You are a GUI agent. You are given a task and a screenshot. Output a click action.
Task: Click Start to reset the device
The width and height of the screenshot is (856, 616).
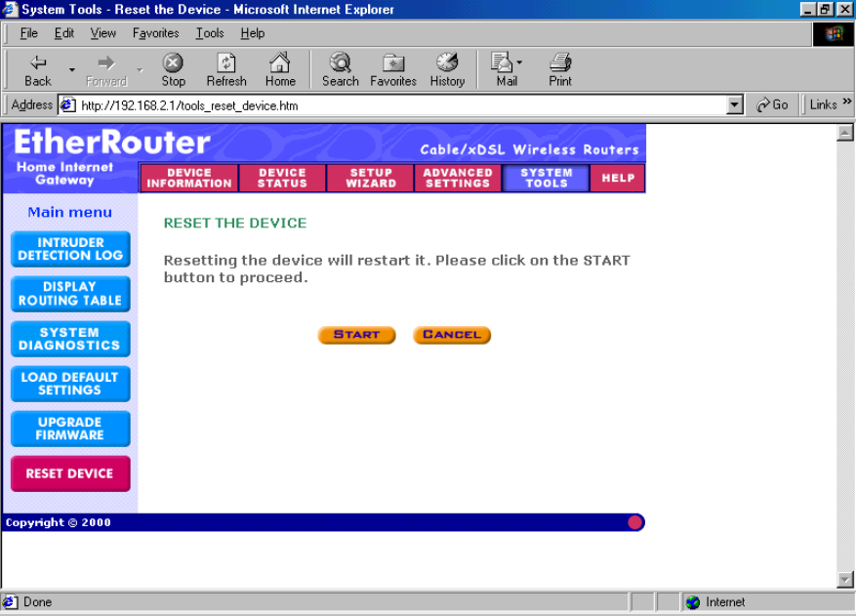point(356,335)
